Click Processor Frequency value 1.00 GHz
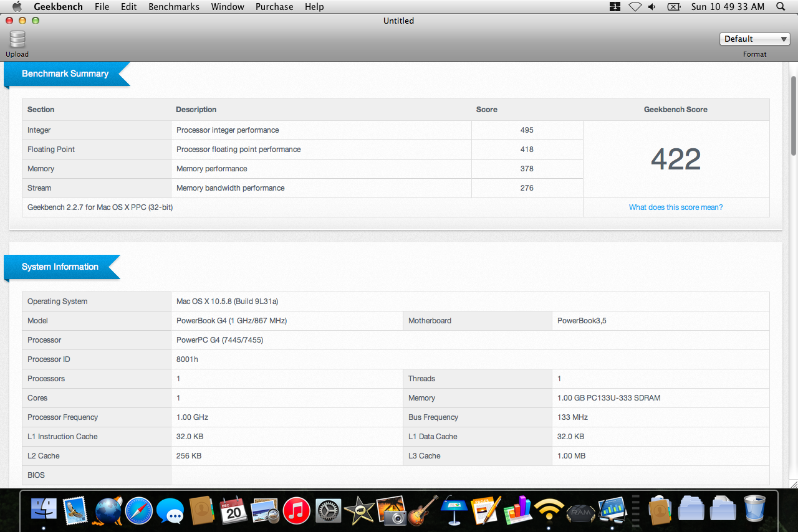Viewport: 798px width, 532px height. [x=192, y=417]
